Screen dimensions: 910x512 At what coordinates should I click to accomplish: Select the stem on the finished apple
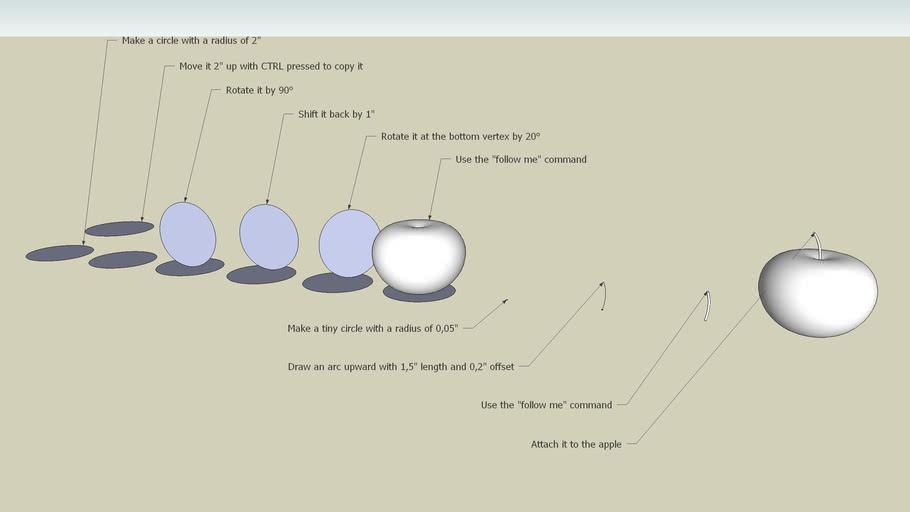tap(816, 244)
